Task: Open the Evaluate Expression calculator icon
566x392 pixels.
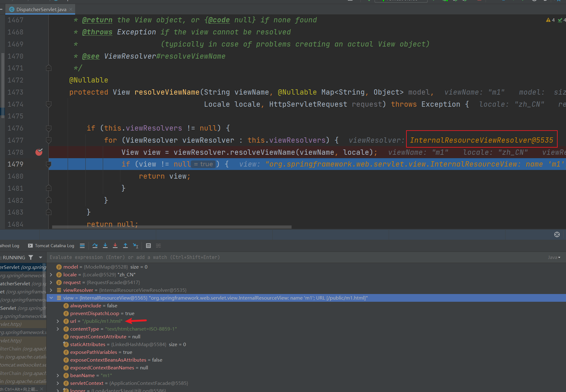Action: [148, 246]
